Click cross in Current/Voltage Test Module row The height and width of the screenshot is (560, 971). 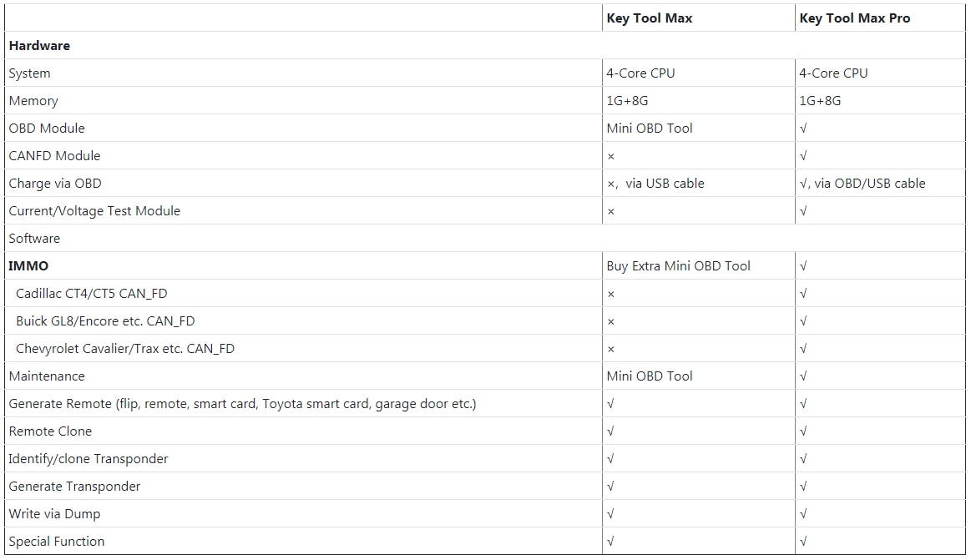point(611,211)
